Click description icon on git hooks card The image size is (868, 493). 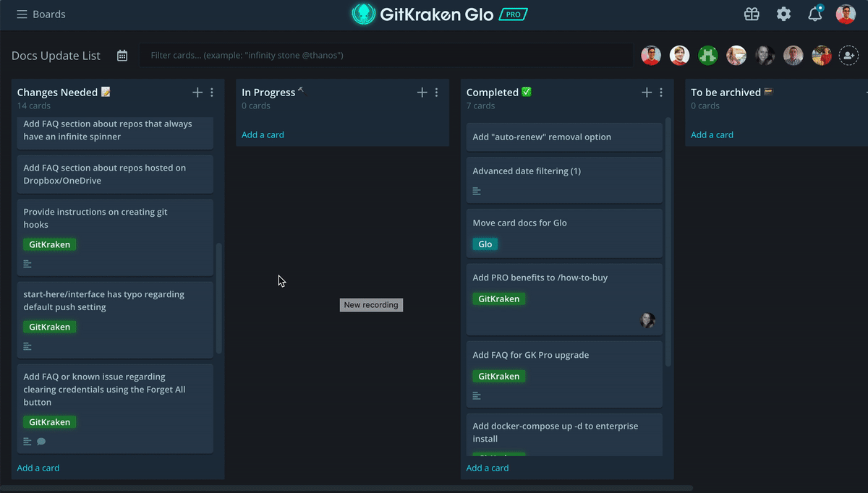tap(27, 264)
